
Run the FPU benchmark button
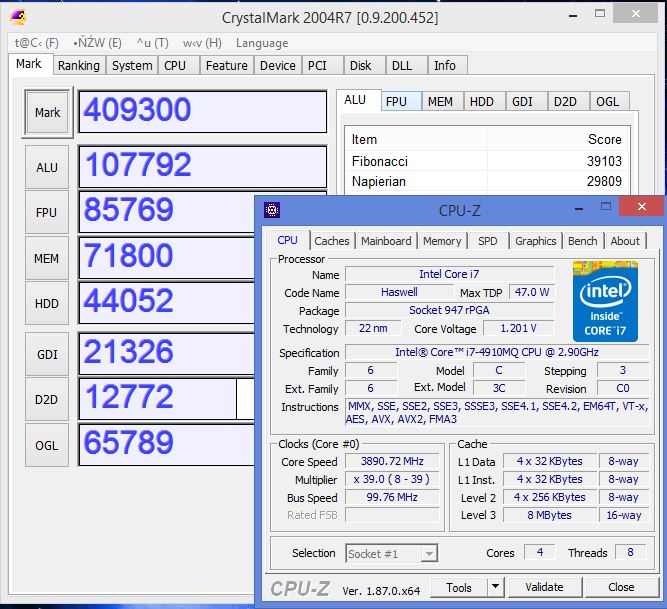click(x=47, y=212)
